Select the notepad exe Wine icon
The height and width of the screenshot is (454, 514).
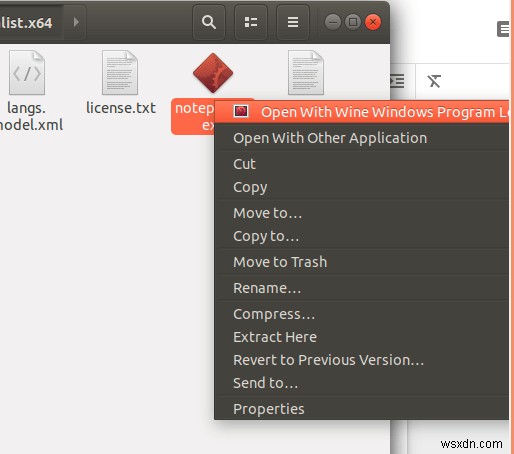pos(213,73)
